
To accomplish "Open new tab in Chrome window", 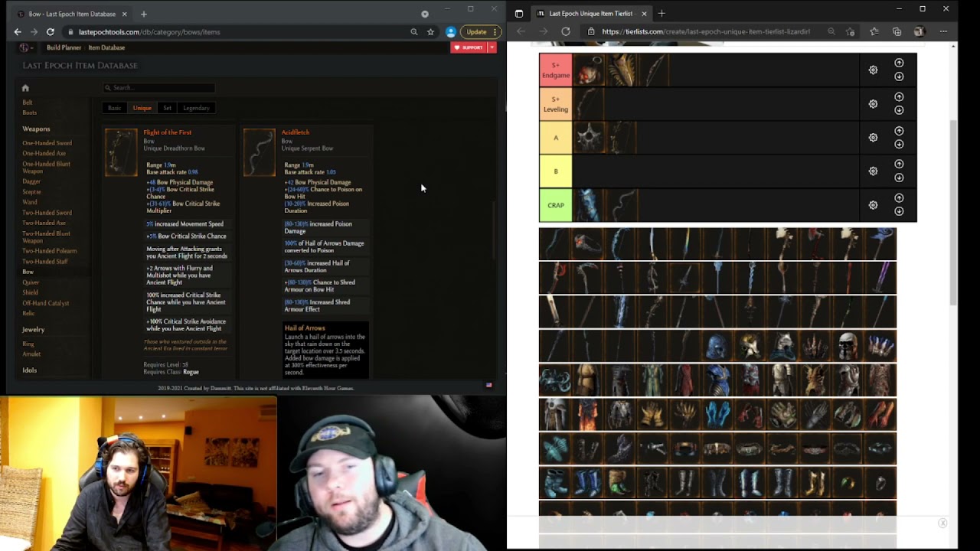I will point(143,14).
